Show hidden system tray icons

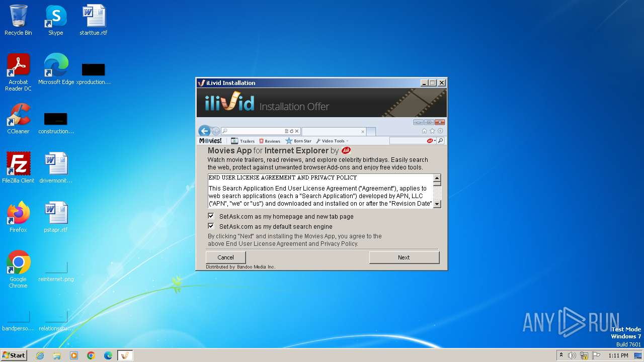pos(561,355)
